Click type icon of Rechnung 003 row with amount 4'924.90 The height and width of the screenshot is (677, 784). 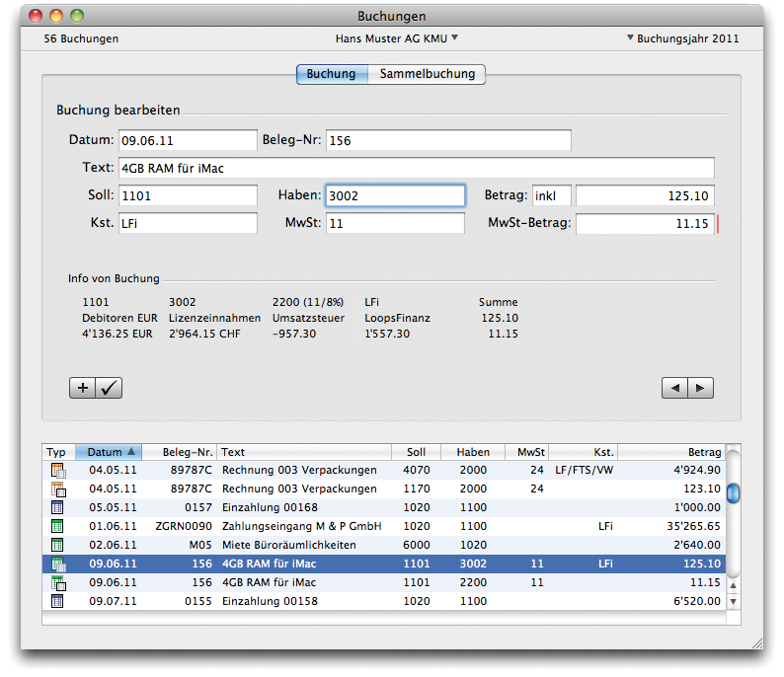pos(57,470)
